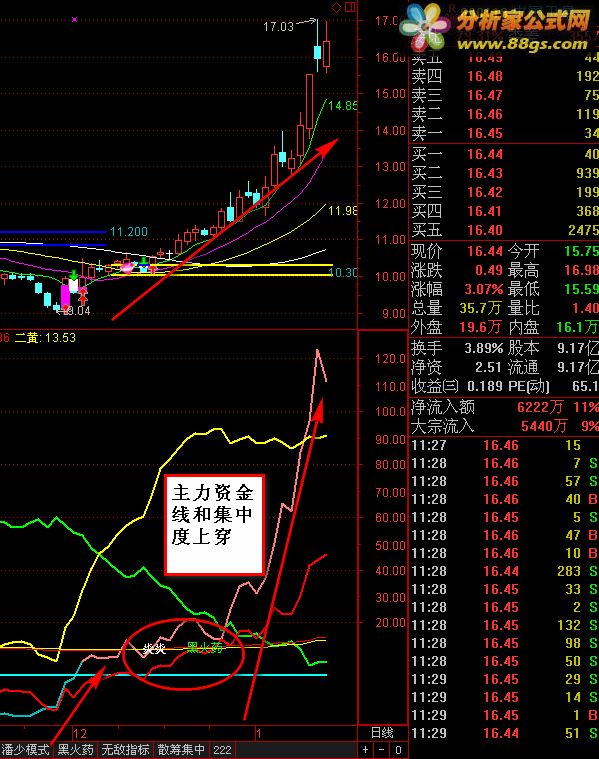The height and width of the screenshot is (759, 599).
Task: Click the 净流入额 6222万 row
Action: 505,407
